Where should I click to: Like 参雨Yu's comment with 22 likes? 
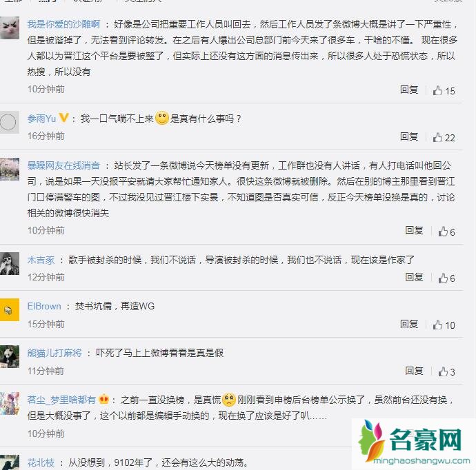(444, 138)
